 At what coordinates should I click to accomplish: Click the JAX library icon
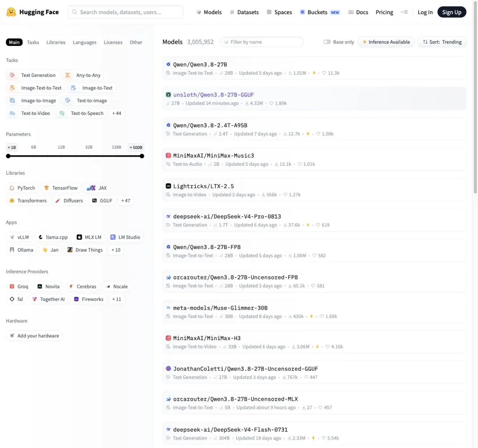tap(91, 188)
